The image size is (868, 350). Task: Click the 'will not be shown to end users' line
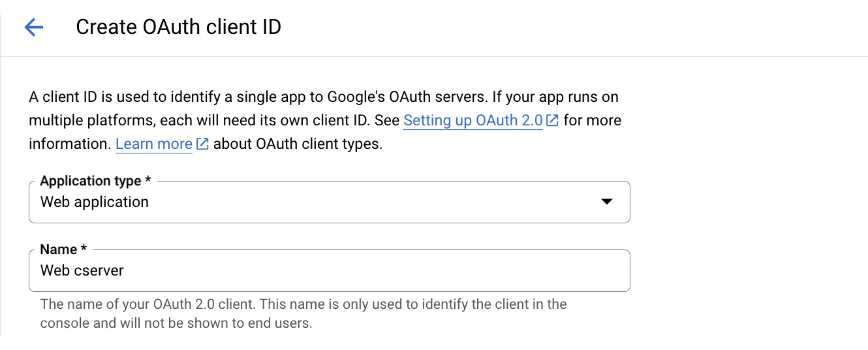[x=176, y=323]
